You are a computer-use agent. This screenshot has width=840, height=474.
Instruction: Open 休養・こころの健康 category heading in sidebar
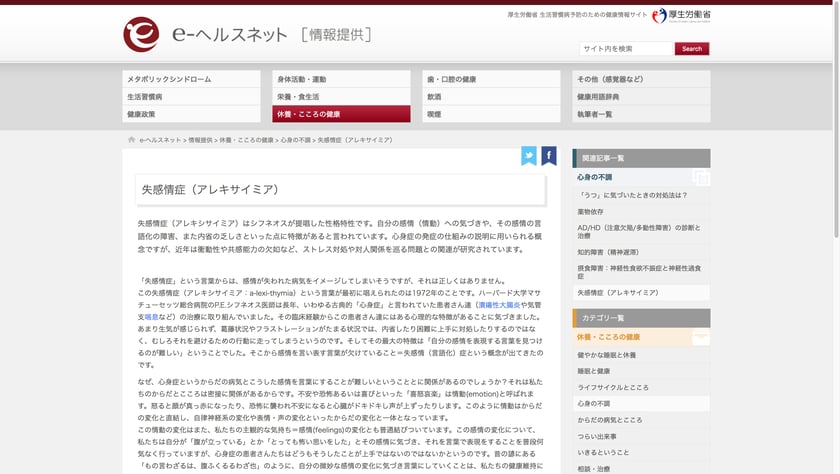(609, 337)
